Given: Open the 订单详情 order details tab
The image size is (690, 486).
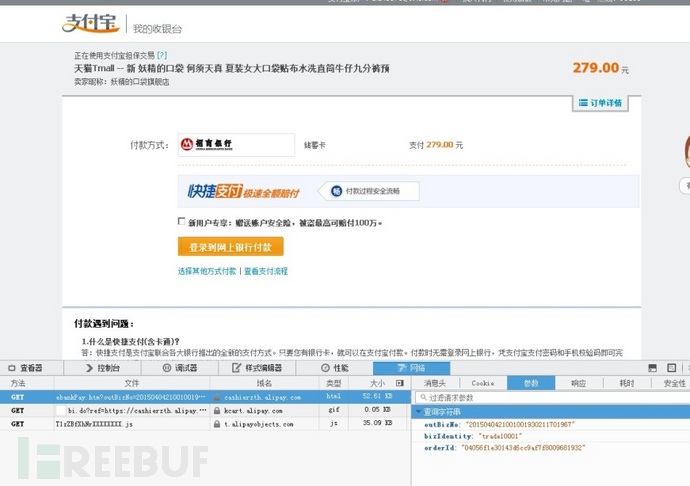Looking at the screenshot, I should click(600, 103).
